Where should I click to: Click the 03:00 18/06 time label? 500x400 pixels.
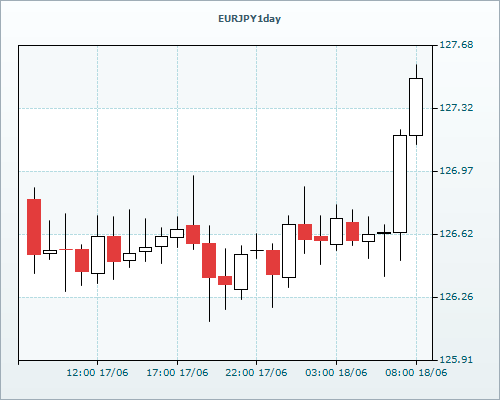coord(336,373)
